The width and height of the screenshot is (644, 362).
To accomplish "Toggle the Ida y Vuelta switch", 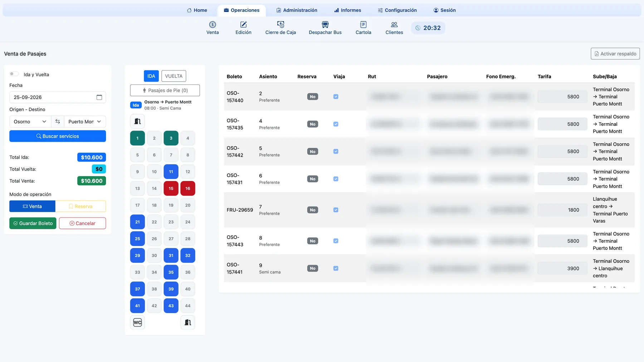I will (x=14, y=74).
